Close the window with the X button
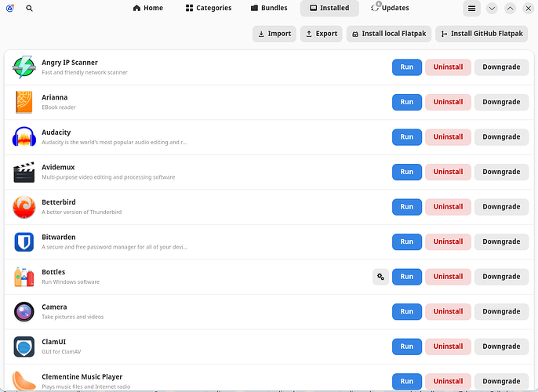Screen dimensions: 538x392 point(529,9)
